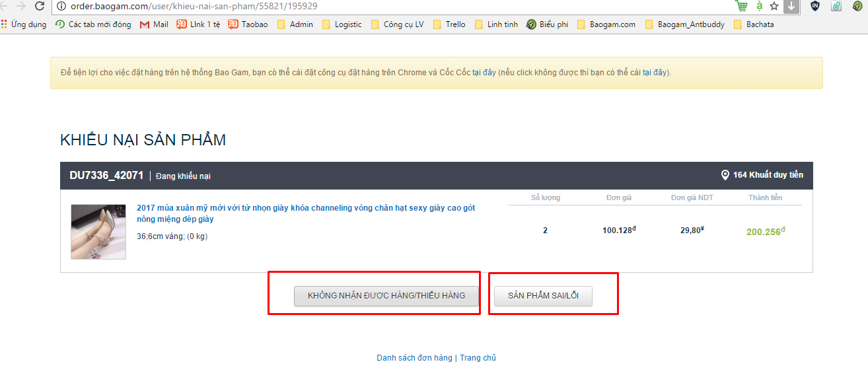
Task: Open the shopping cart extension icon
Action: pos(742,6)
